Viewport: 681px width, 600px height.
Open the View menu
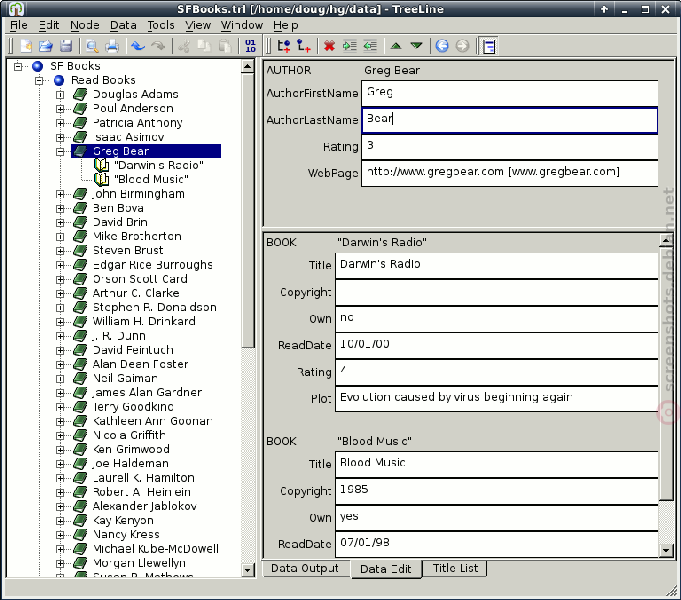[x=198, y=25]
